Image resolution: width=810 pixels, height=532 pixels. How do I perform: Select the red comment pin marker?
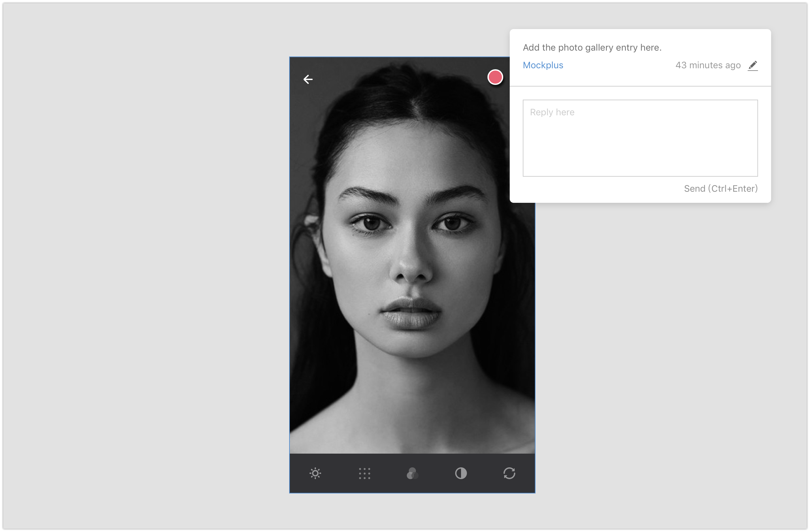495,77
